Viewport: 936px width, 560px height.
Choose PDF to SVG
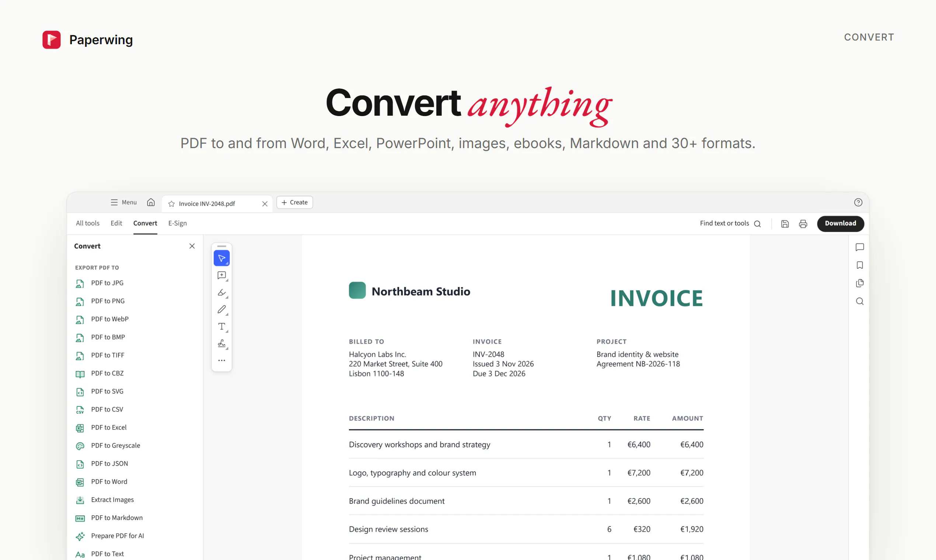135,391
